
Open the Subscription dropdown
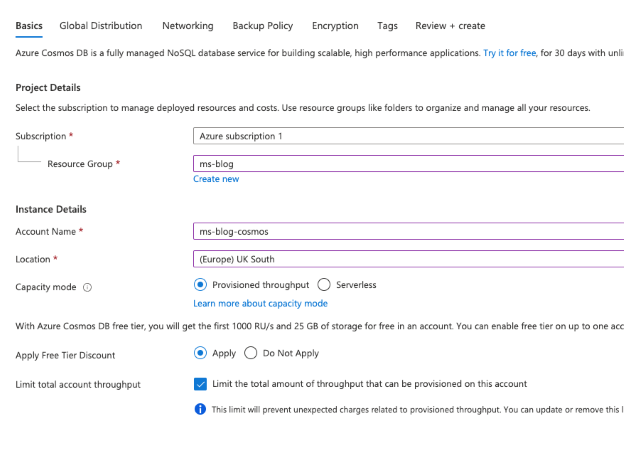pyautogui.click(x=408, y=136)
